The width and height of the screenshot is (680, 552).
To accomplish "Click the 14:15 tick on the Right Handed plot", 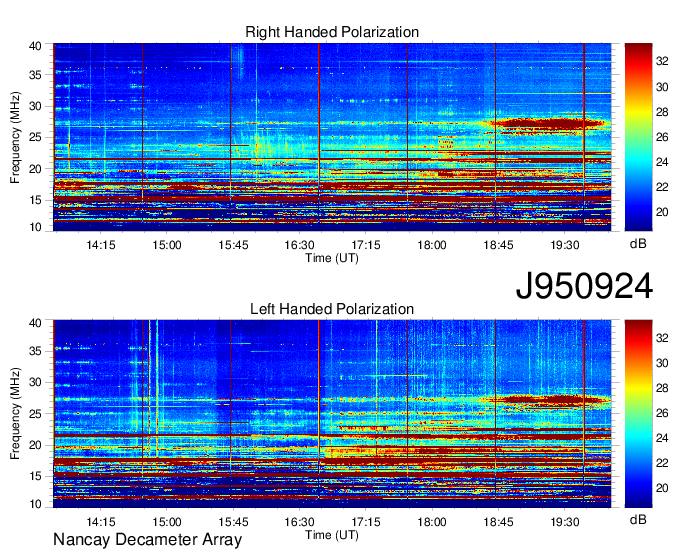I will click(101, 245).
